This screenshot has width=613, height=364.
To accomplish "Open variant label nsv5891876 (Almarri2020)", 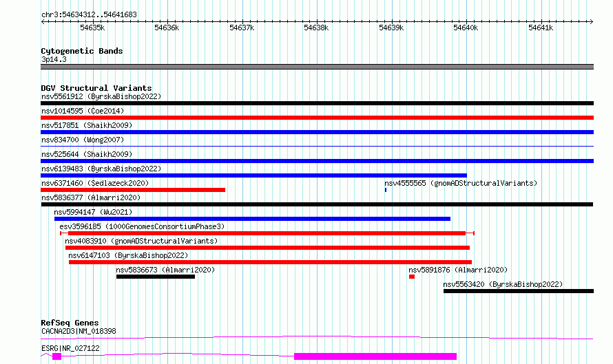I will (458, 270).
